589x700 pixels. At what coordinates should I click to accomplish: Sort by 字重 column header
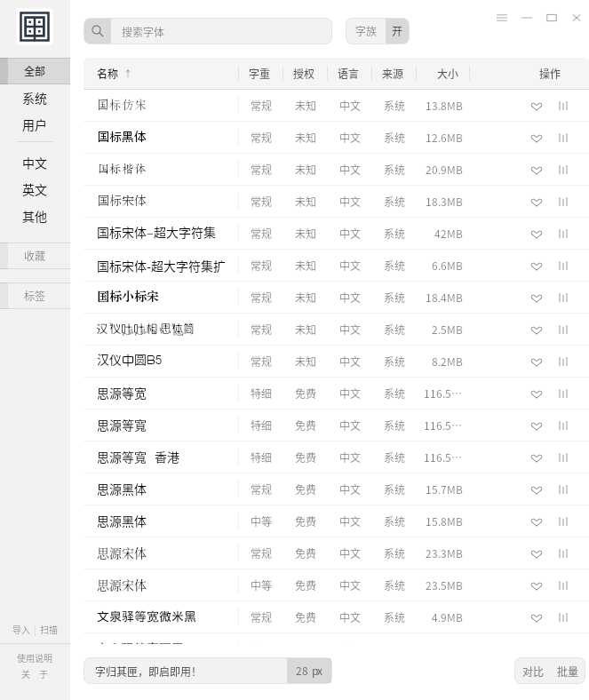[259, 74]
